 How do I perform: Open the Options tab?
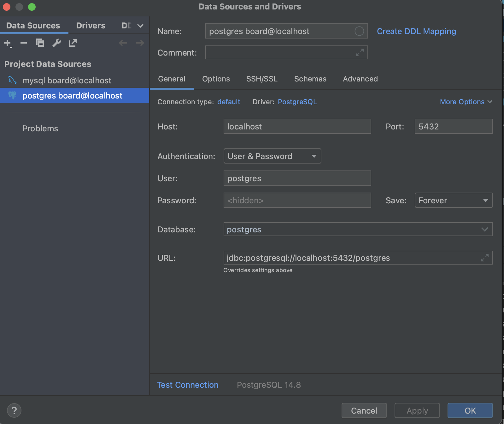pyautogui.click(x=216, y=79)
